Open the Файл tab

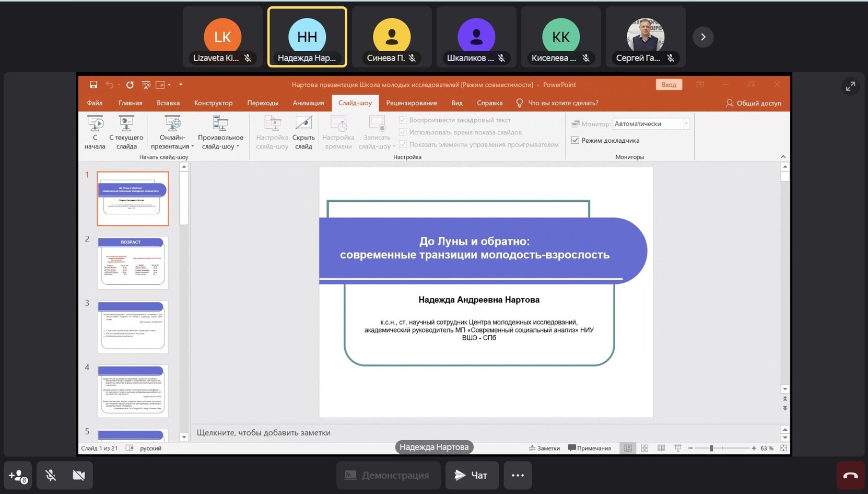click(x=95, y=103)
